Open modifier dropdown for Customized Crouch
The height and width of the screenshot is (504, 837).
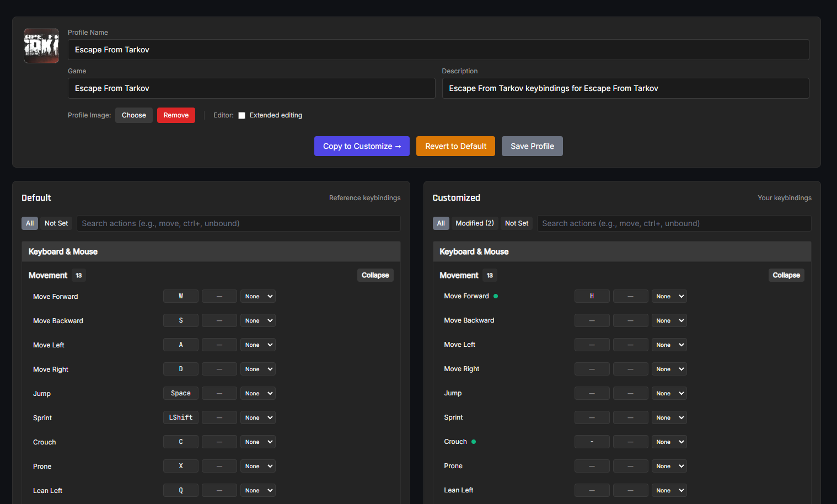click(669, 442)
